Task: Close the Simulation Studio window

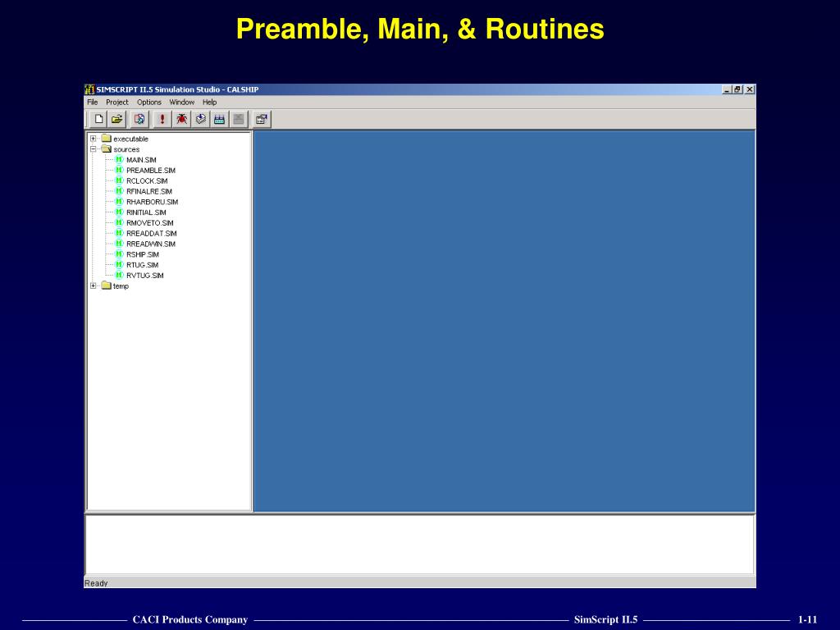Action: point(750,89)
